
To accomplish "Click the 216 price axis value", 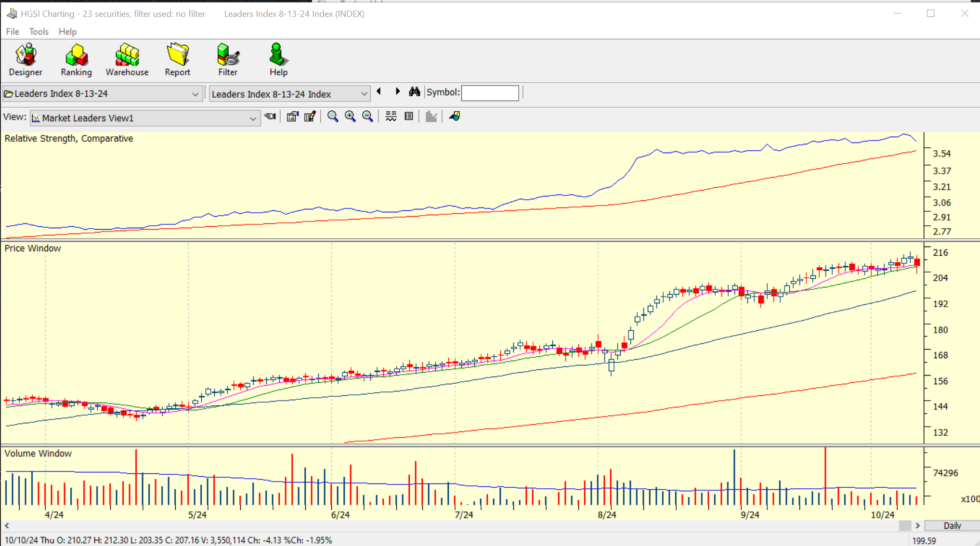I will (941, 252).
